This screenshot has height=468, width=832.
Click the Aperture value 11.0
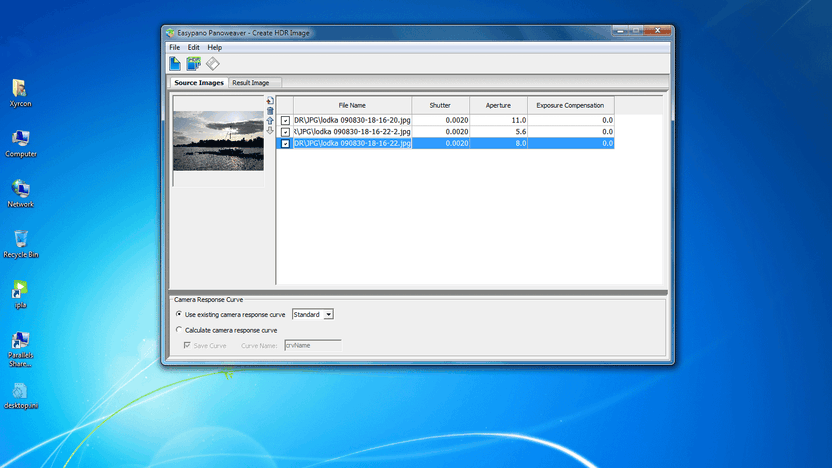tap(519, 120)
